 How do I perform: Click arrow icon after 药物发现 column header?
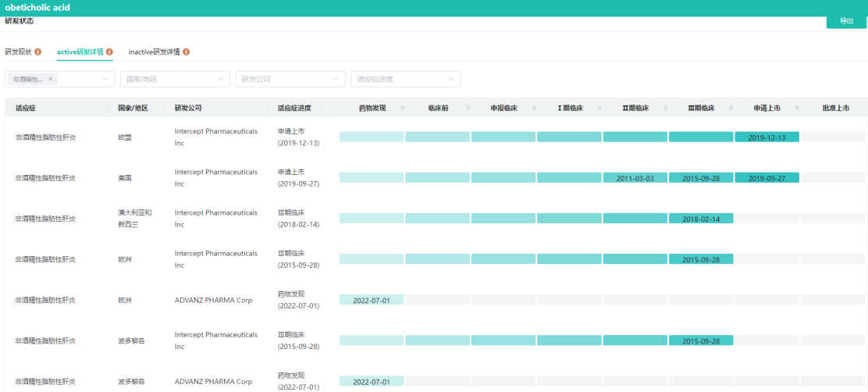402,108
